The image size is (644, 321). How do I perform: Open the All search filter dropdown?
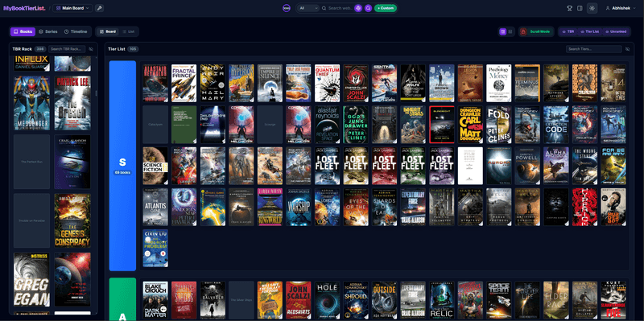tap(308, 8)
